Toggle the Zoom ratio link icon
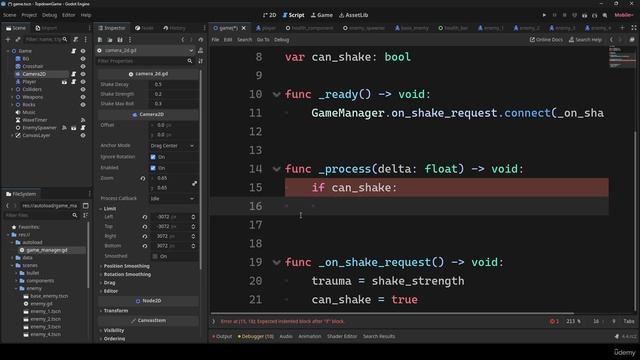The width and height of the screenshot is (640, 360). [x=195, y=183]
